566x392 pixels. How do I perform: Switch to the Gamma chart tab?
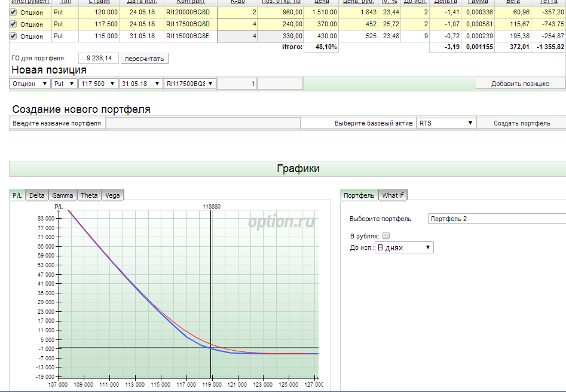point(63,195)
